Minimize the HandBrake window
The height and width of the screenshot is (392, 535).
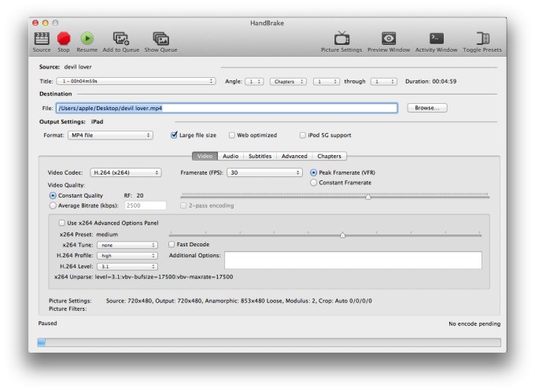point(46,23)
